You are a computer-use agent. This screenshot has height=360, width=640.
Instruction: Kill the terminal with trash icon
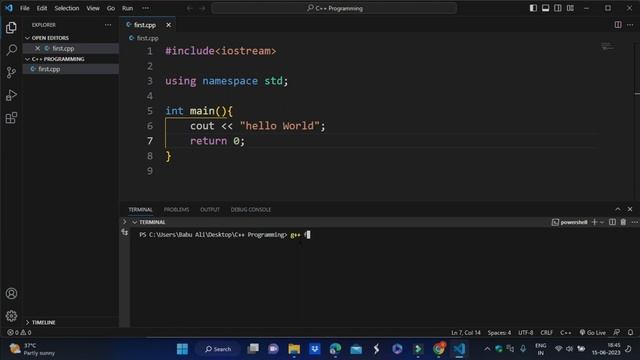(x=623, y=222)
